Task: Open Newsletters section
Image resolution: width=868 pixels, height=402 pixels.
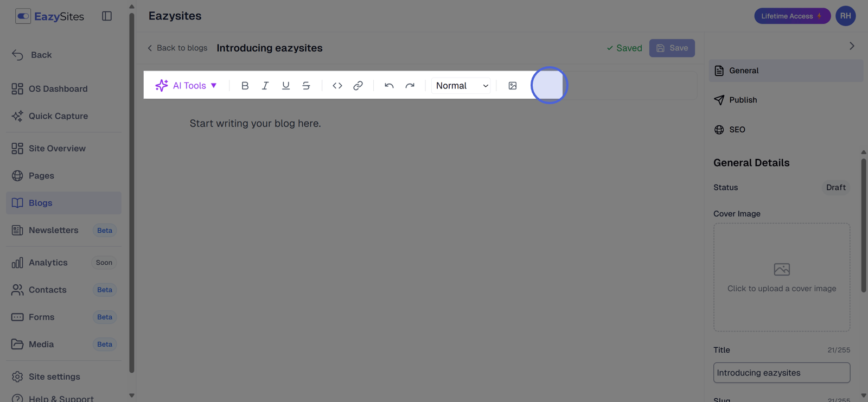Action: pyautogui.click(x=63, y=230)
